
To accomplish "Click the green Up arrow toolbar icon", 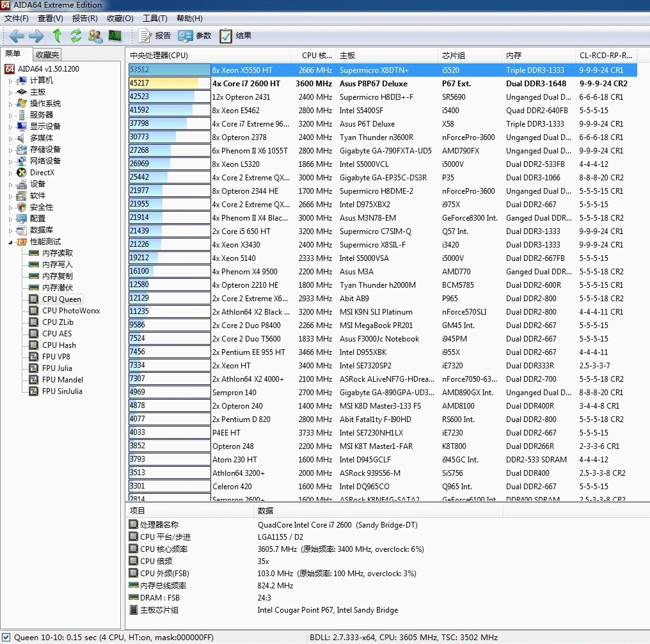I will [57, 36].
